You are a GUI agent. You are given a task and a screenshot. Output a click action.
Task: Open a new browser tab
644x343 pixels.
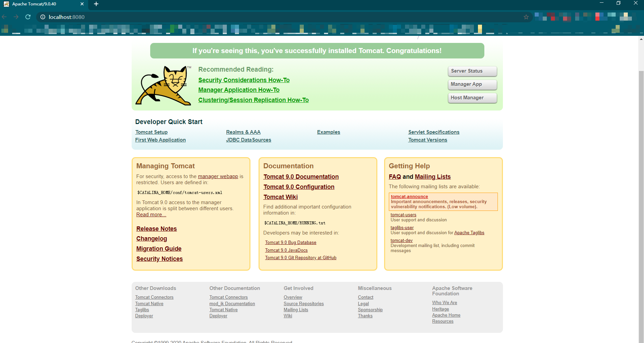tap(96, 4)
